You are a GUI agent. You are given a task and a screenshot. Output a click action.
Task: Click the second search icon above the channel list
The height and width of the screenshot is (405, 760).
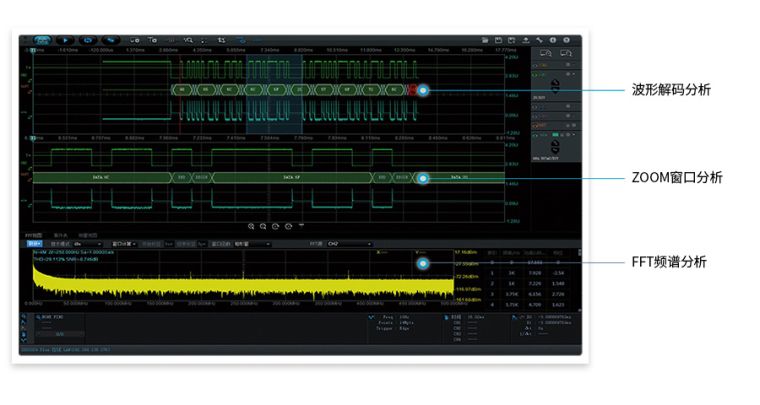coord(566,52)
